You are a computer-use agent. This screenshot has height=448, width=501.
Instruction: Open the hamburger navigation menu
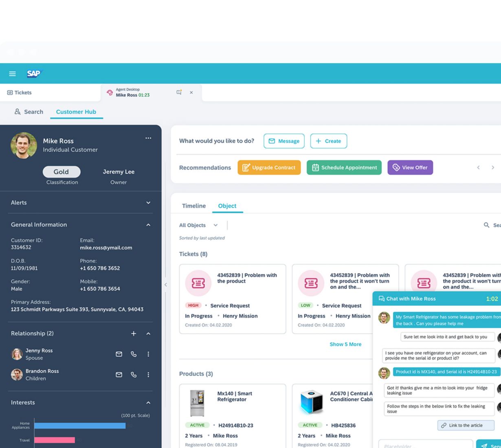[x=12, y=74]
